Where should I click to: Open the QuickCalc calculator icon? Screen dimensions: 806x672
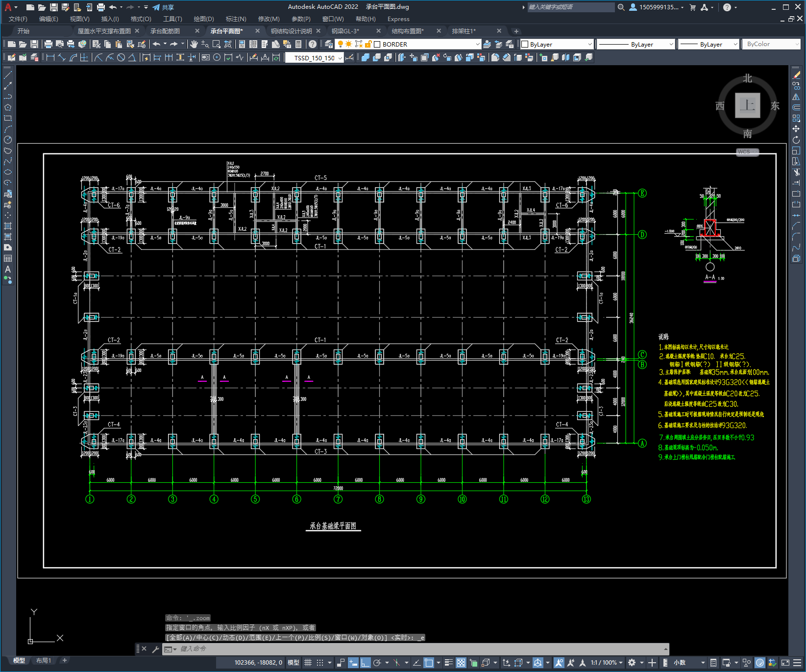(x=298, y=44)
